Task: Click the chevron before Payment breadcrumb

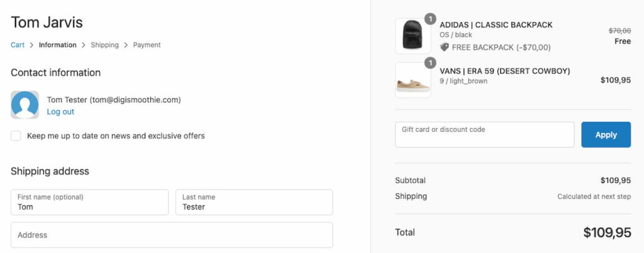Action: 126,45
